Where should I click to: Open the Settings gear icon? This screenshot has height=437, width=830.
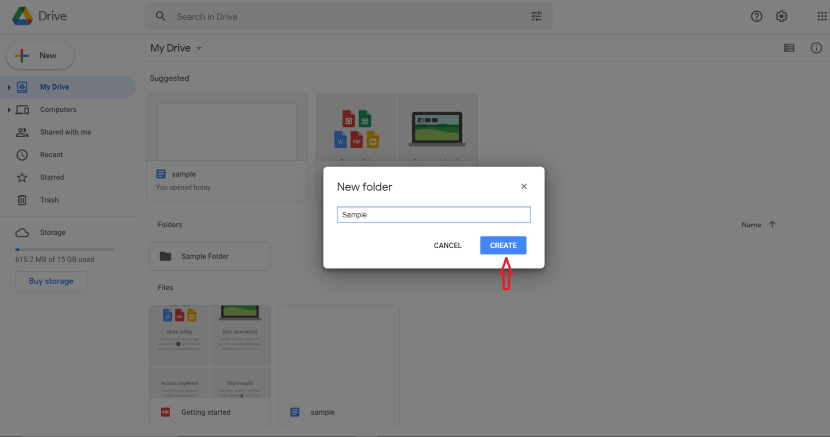[x=781, y=16]
